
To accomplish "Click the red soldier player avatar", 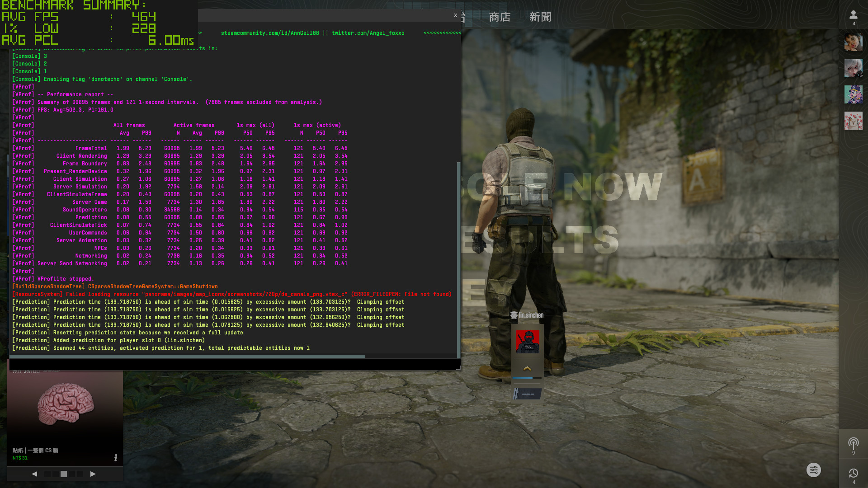I will pyautogui.click(x=528, y=342).
